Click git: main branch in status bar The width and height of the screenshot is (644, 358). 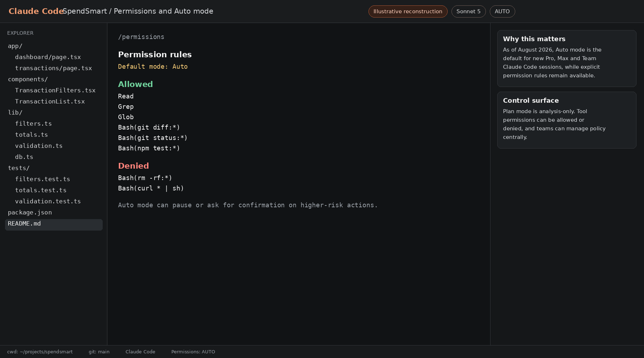pyautogui.click(x=99, y=352)
